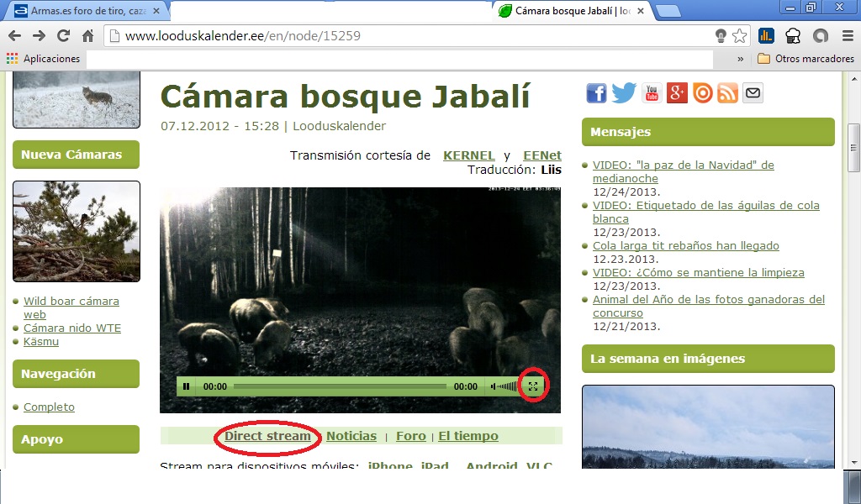Pause the wild boar video stream
Screen dimensions: 861x504
186,386
